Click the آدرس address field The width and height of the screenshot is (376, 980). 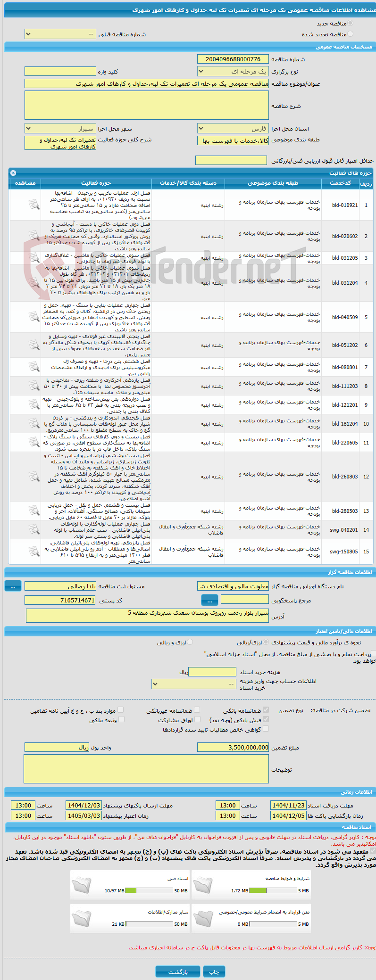(147, 616)
